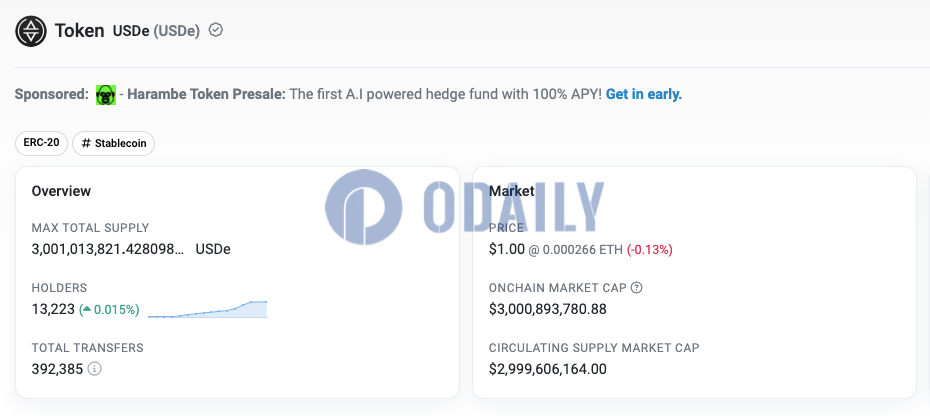Click the green holders change arrow icon

(x=87, y=309)
